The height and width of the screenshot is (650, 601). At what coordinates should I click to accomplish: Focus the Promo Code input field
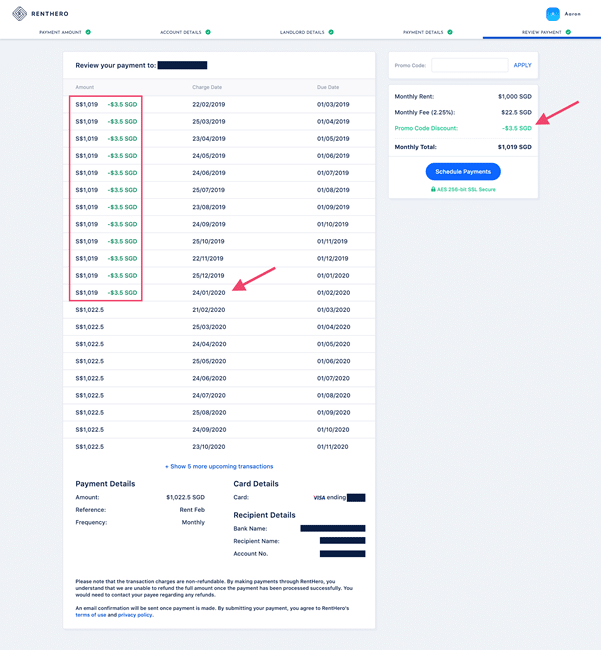click(x=469, y=65)
